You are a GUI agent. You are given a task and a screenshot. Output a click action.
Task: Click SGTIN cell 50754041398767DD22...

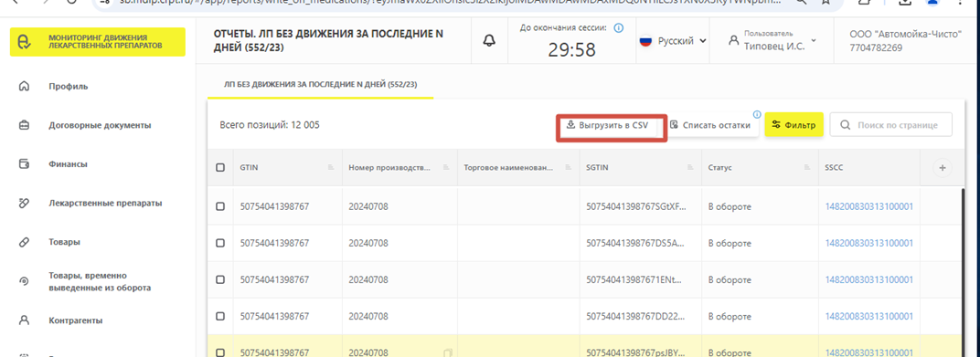[x=636, y=317]
